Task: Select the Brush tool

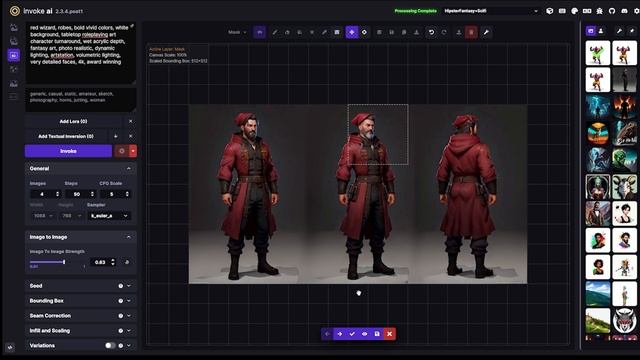Action: (275, 32)
